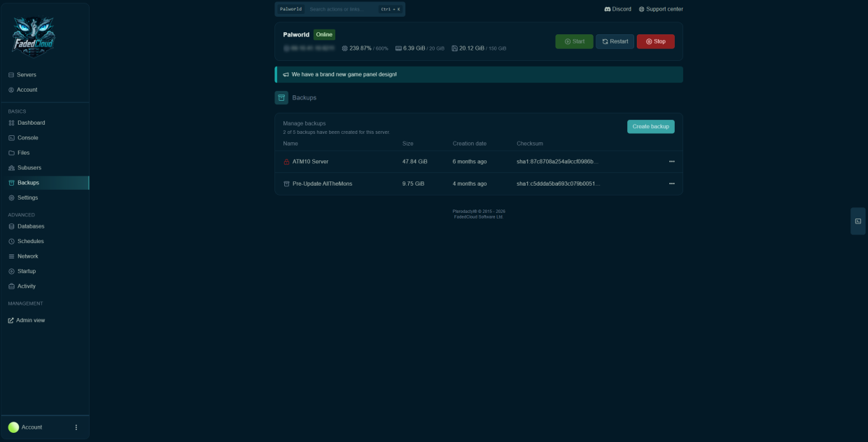Open options menu for ATM10 Server backup
The height and width of the screenshot is (442, 868).
[x=672, y=162]
